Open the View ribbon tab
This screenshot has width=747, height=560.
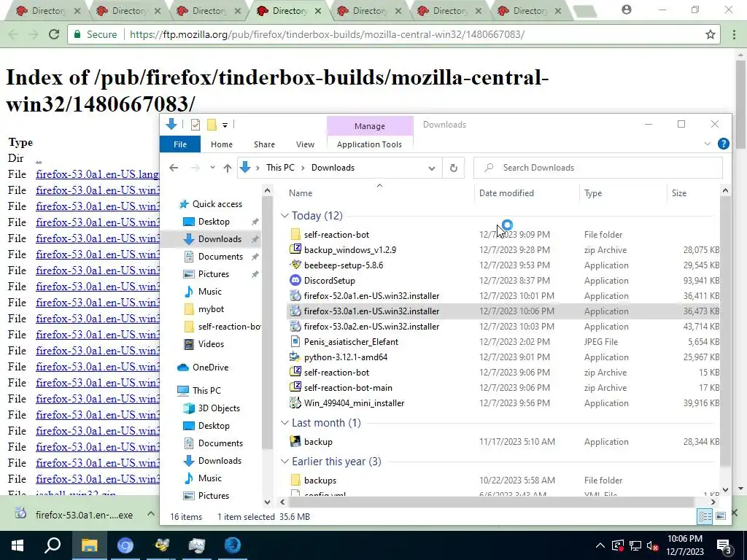305,144
